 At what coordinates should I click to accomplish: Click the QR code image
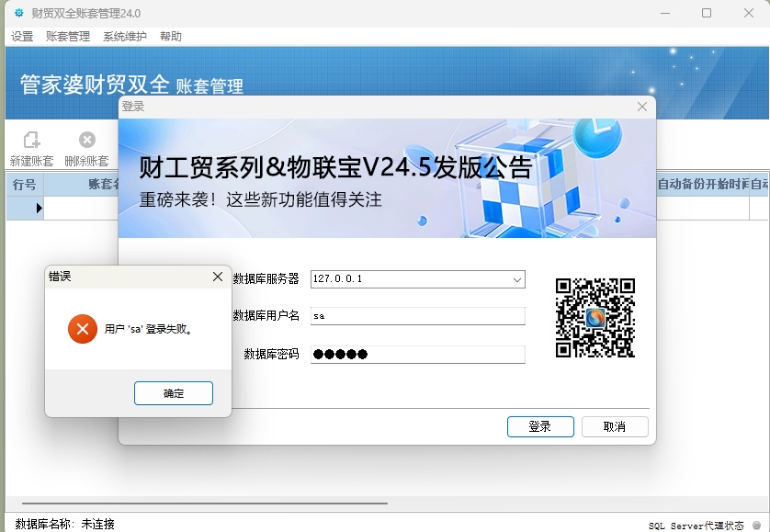(595, 317)
